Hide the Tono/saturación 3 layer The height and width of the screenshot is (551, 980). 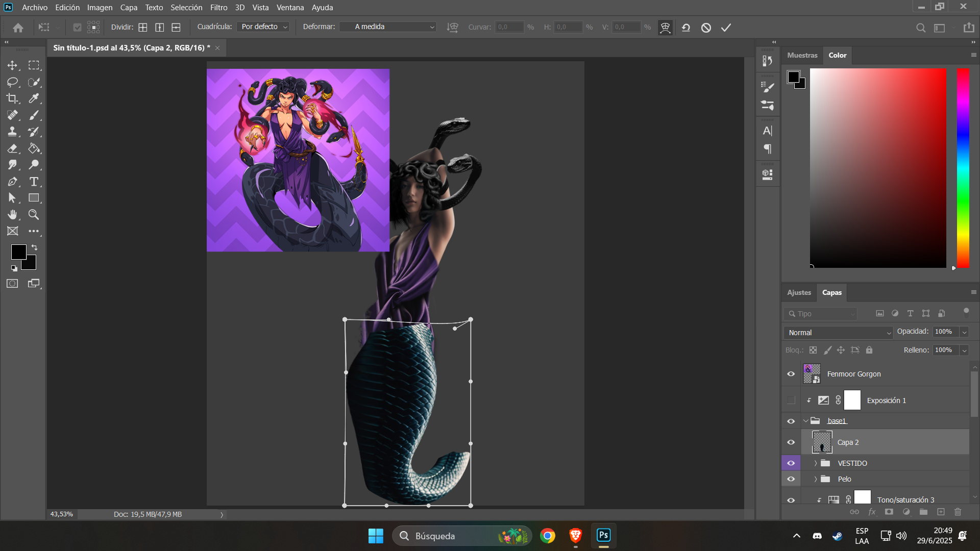791,500
